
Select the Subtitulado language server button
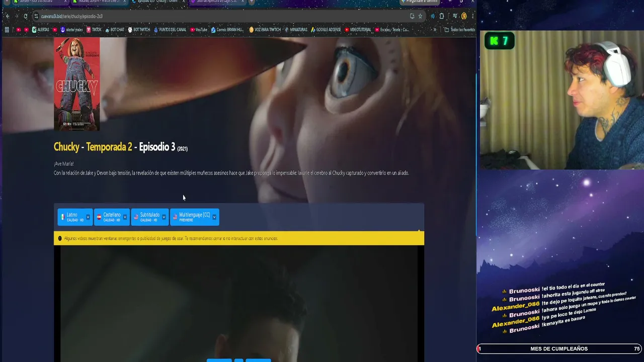(150, 217)
